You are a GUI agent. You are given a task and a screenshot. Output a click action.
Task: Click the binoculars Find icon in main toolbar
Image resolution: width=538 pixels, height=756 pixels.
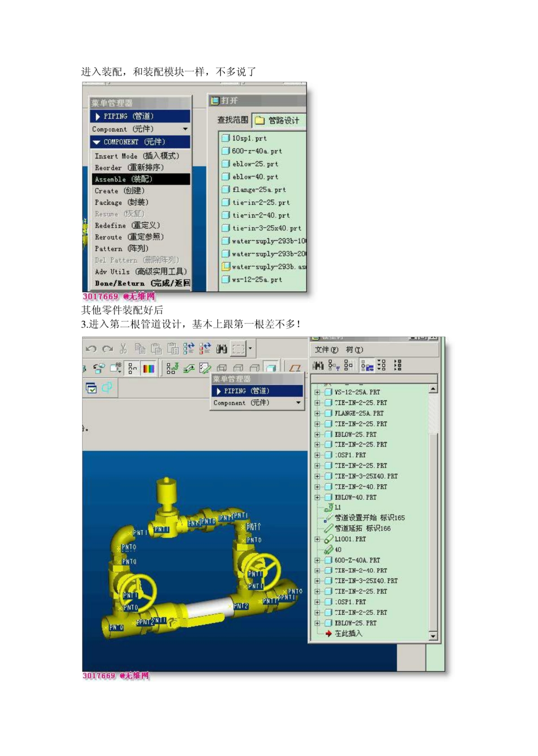pyautogui.click(x=221, y=349)
